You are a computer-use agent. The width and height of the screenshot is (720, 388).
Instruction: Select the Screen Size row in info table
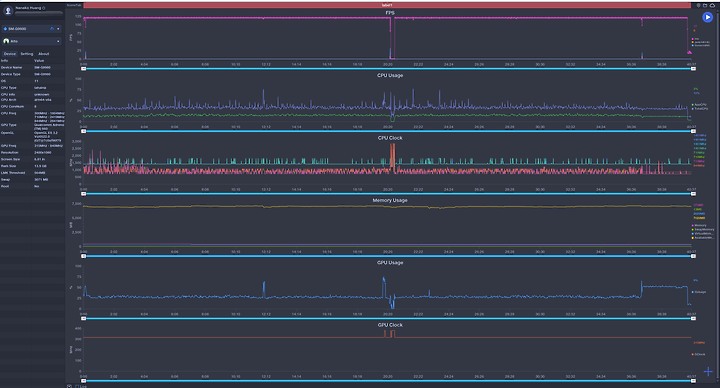(32, 159)
